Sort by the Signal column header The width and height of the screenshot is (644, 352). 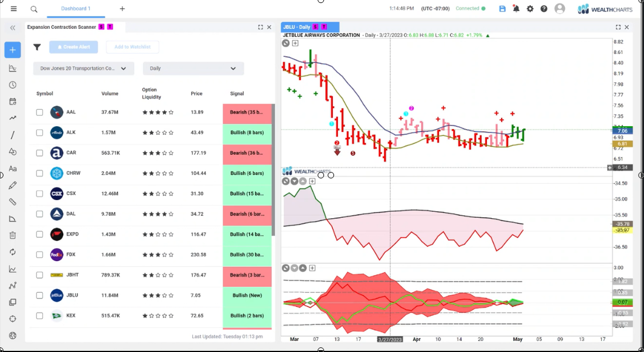(237, 93)
